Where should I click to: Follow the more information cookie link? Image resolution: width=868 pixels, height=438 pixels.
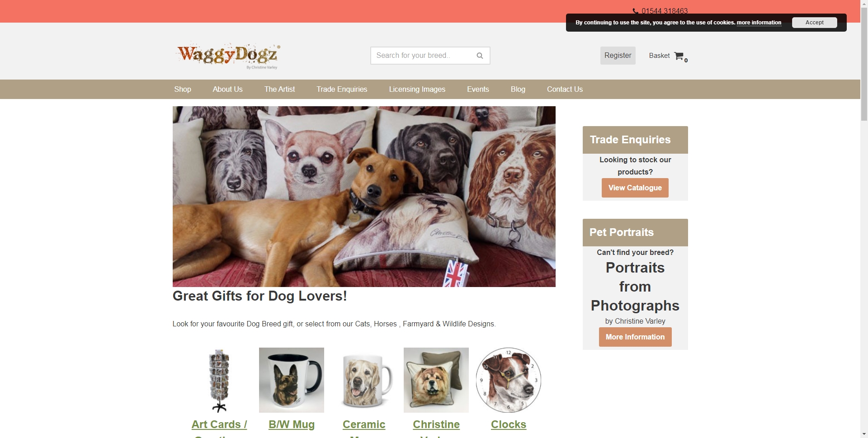point(759,23)
